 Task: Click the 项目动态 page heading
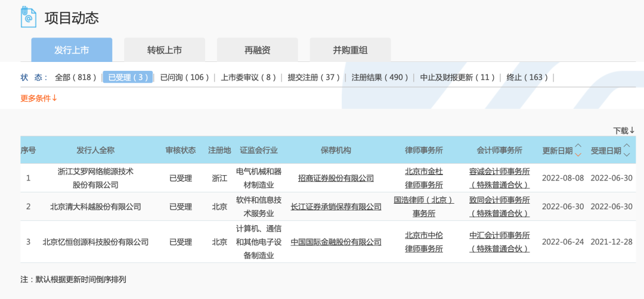click(72, 18)
